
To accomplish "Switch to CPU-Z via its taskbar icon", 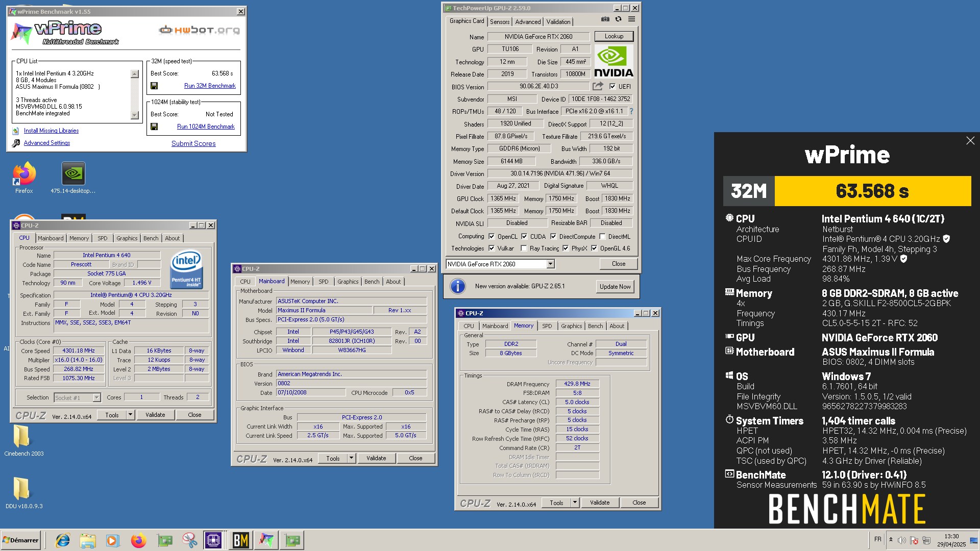I will point(213,540).
